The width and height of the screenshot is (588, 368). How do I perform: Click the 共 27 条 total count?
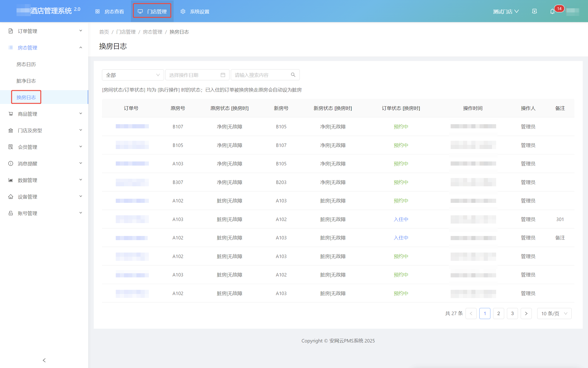(454, 313)
